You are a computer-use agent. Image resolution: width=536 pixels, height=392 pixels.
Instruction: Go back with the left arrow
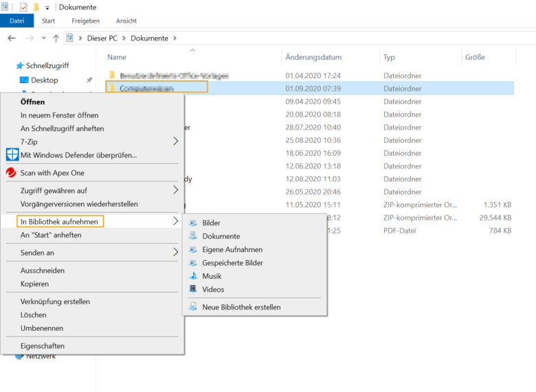click(x=12, y=38)
